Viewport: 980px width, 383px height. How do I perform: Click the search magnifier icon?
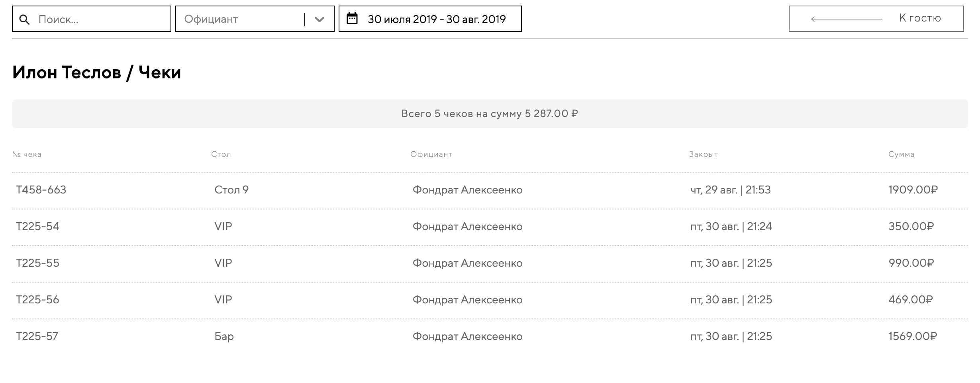point(25,20)
